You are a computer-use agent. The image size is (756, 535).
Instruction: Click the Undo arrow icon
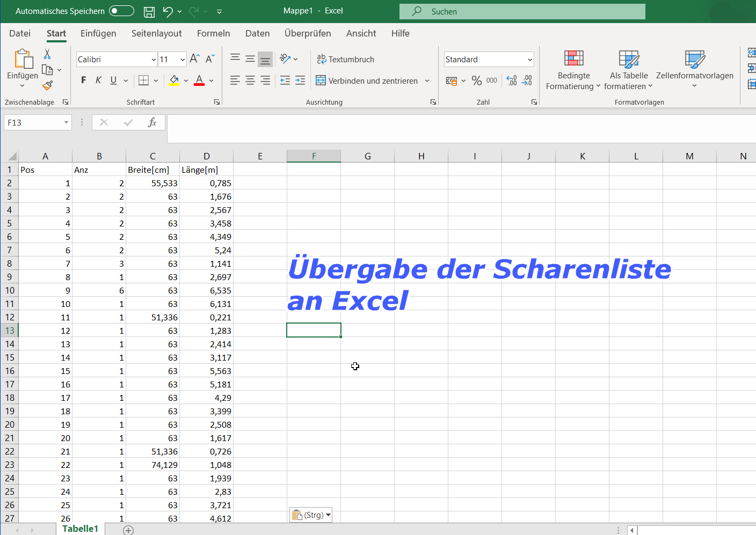(x=168, y=11)
